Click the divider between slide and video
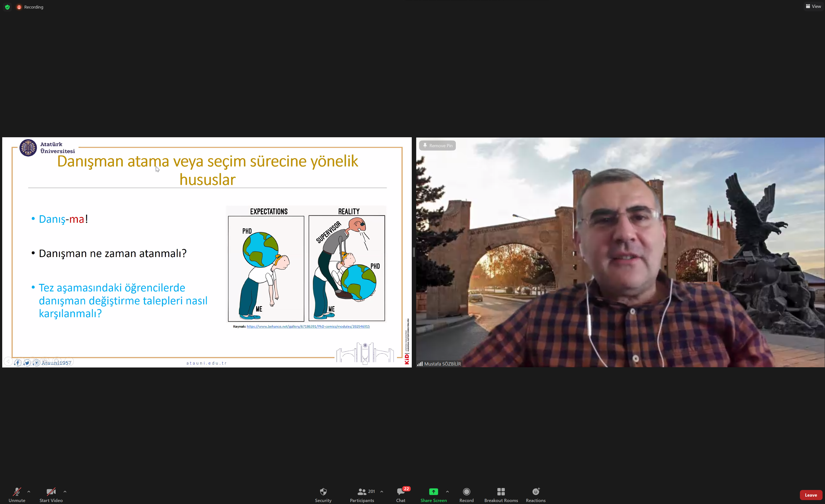Viewport: 825px width, 504px height. (x=414, y=252)
